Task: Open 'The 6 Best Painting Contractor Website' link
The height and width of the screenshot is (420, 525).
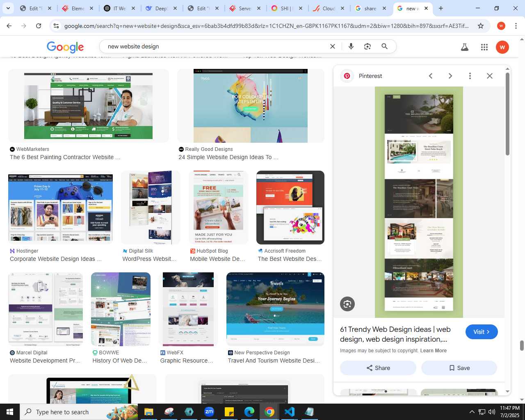Action: [x=65, y=157]
